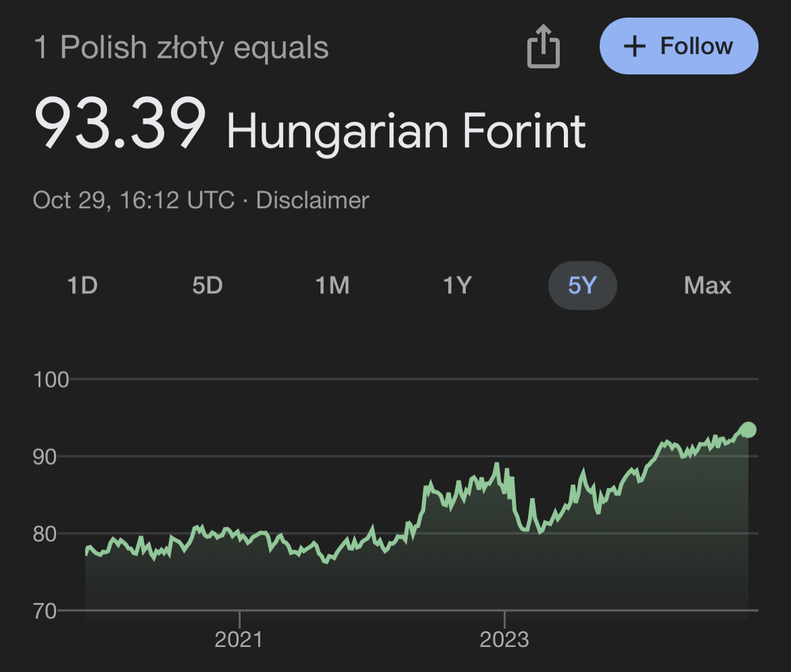Switch chart to 1D range
This screenshot has height=672, width=791.
click(82, 285)
